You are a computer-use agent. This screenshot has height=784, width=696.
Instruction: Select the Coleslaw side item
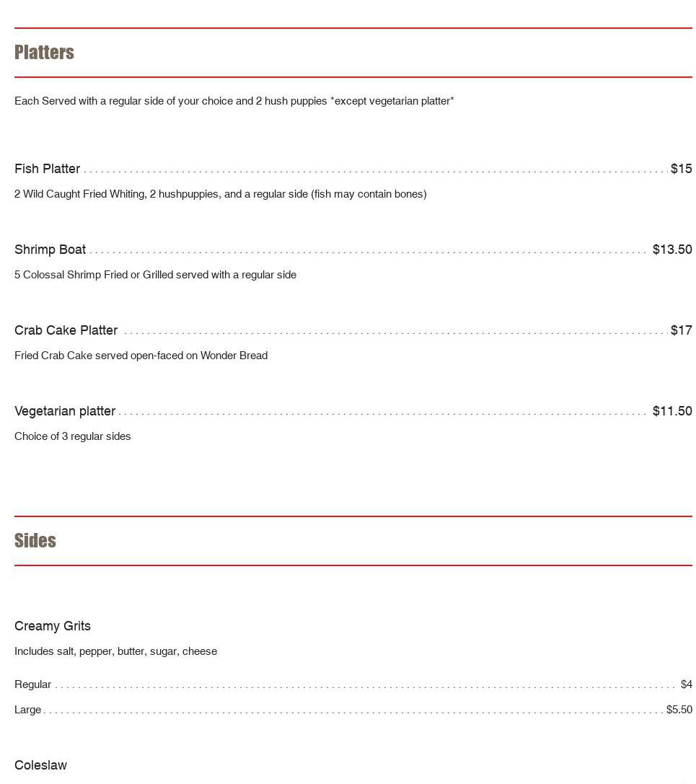click(x=40, y=765)
